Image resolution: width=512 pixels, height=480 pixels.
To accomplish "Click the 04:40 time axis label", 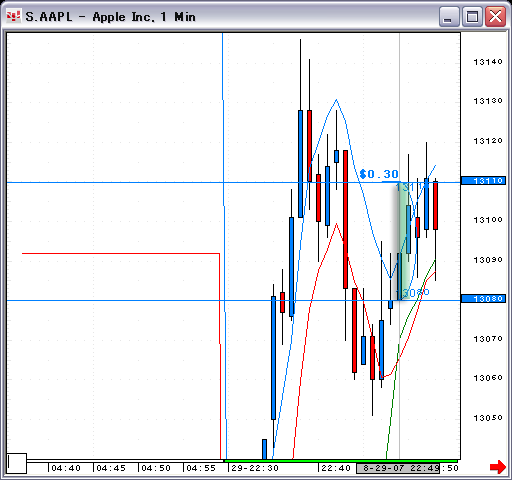I will pyautogui.click(x=66, y=468).
